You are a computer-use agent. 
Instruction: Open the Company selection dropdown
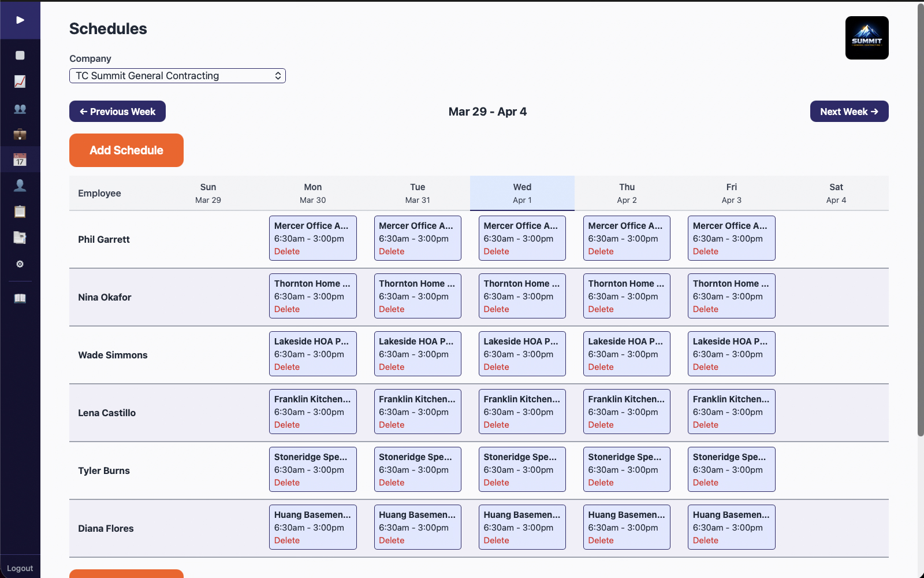pos(177,76)
